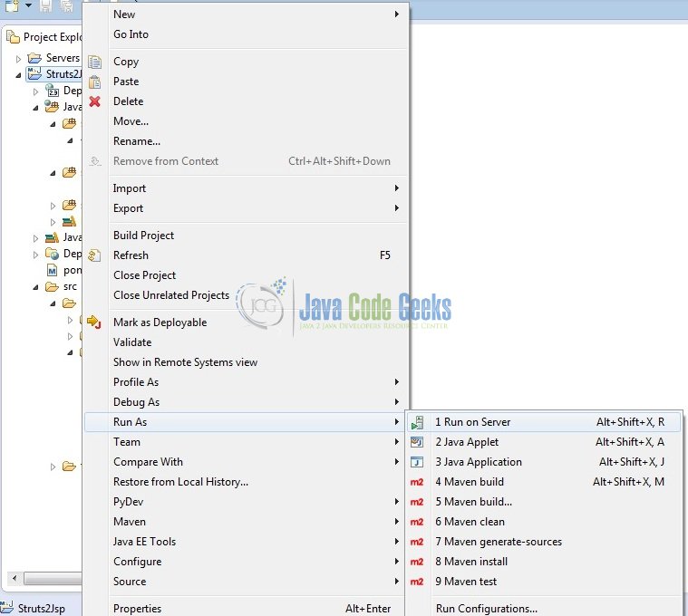Click the Save All toolbar icon
The image size is (688, 616).
tap(66, 5)
